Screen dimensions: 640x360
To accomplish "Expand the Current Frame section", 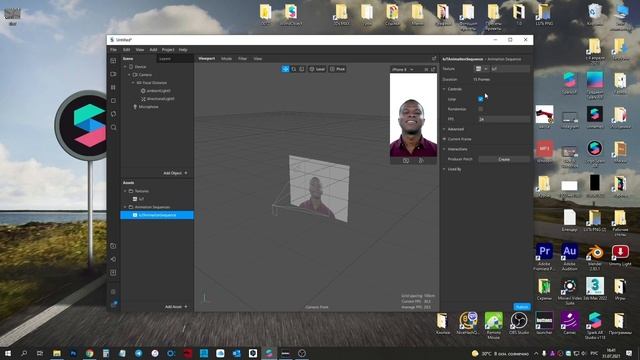I will [444, 139].
